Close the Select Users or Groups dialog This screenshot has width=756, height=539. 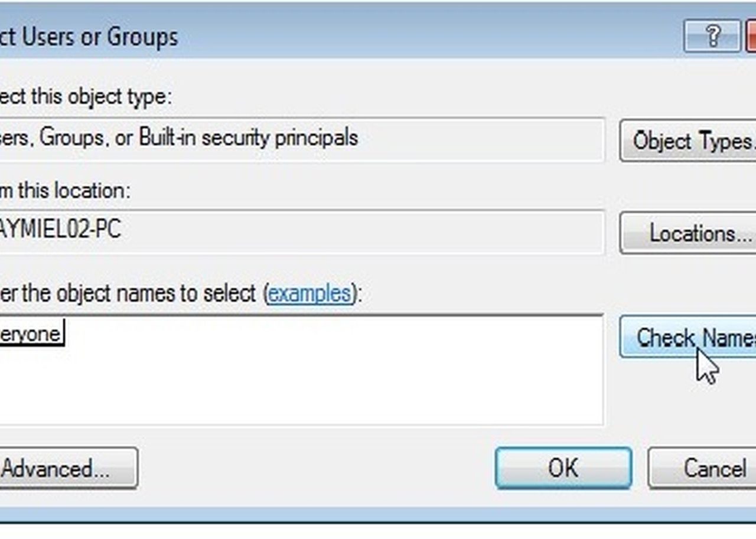[751, 37]
